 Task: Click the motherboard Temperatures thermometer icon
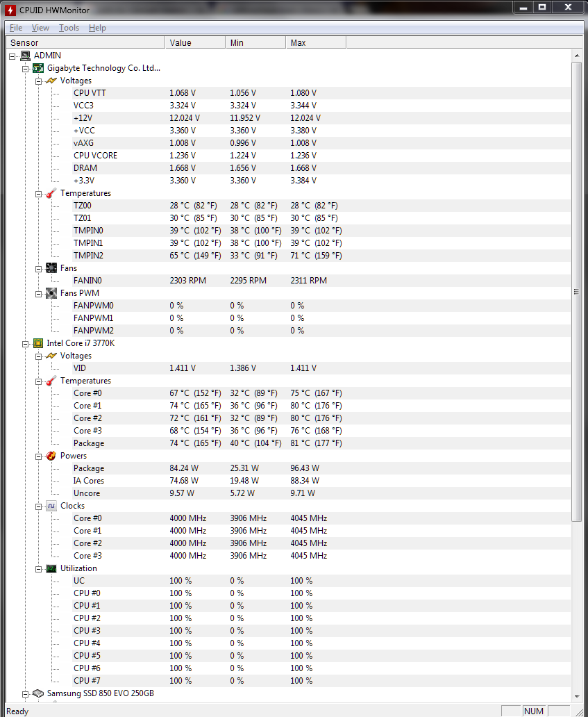point(51,193)
